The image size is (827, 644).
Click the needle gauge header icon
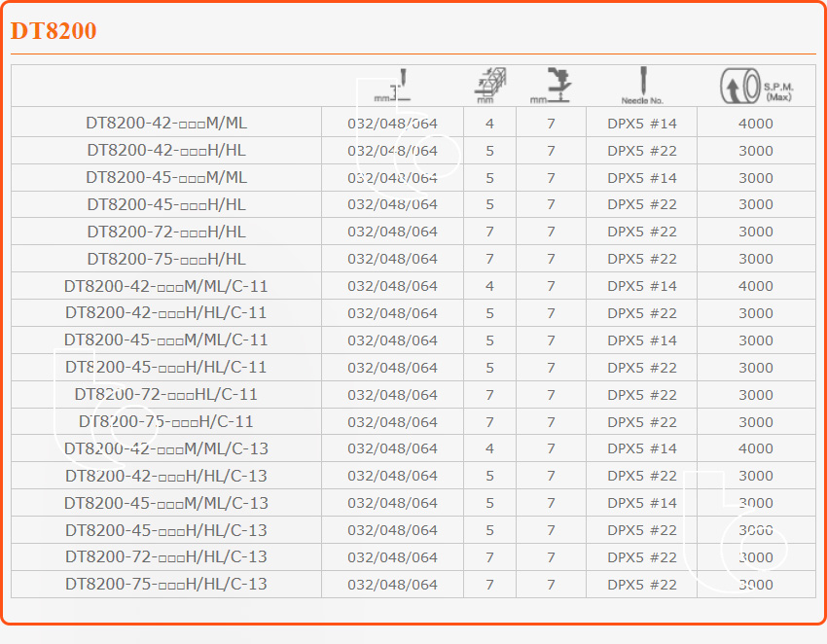[x=392, y=86]
